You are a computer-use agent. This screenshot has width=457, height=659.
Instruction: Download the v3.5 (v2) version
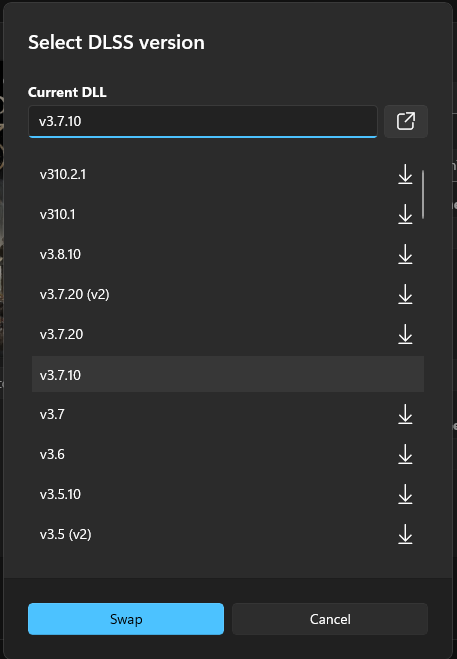tap(405, 534)
